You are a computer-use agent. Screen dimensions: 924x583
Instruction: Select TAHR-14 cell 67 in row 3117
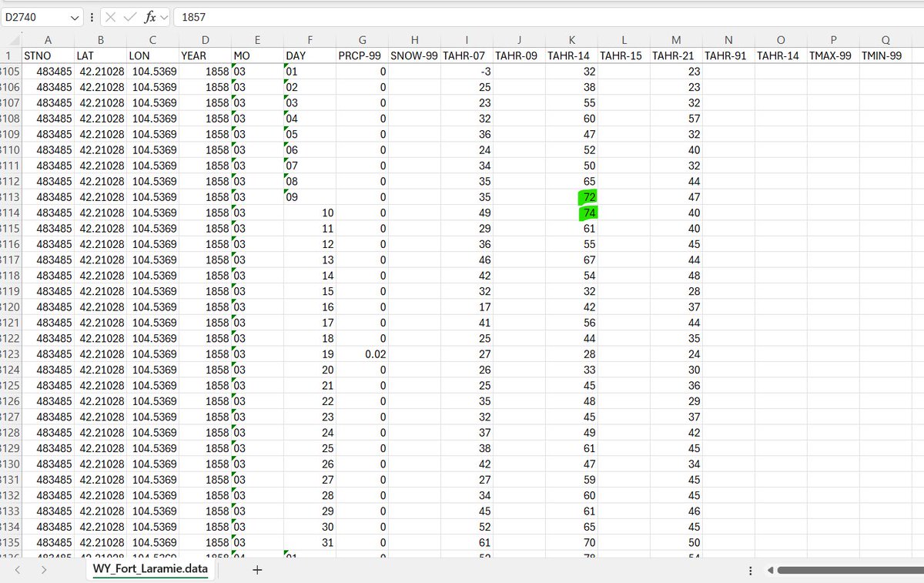click(x=571, y=260)
